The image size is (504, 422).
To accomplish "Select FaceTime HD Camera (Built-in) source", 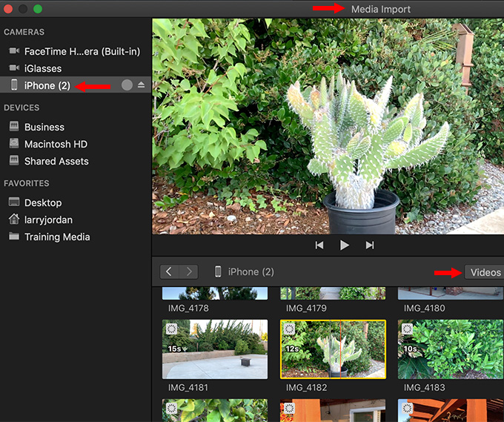I will (x=76, y=51).
